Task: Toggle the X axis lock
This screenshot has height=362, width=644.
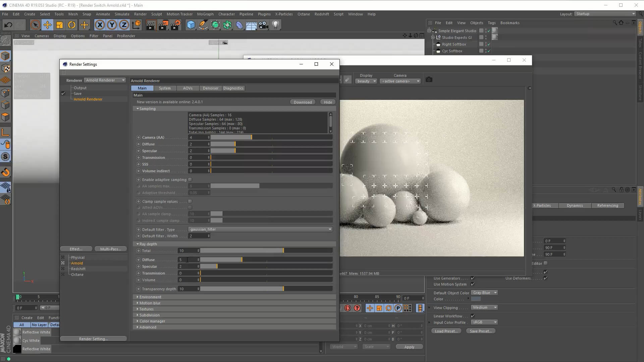Action: coord(100,25)
